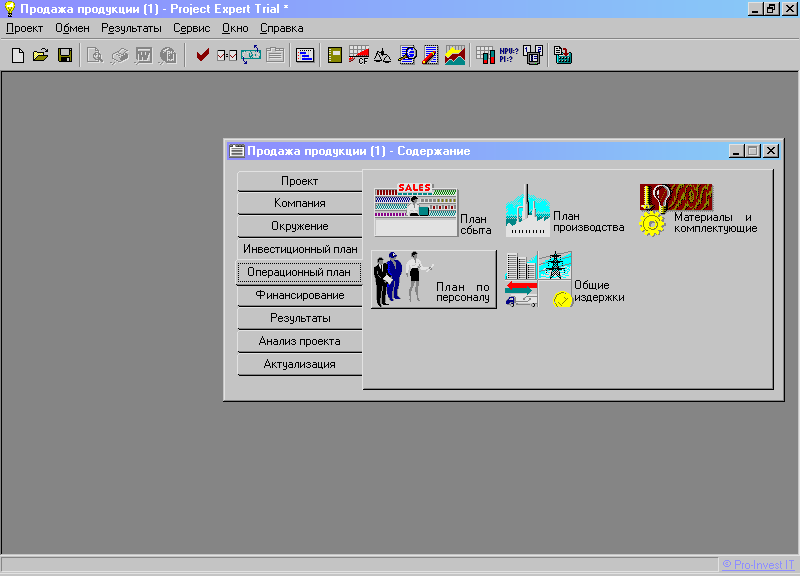
Task: Click the 1-2 IE computers icon
Action: [x=533, y=55]
